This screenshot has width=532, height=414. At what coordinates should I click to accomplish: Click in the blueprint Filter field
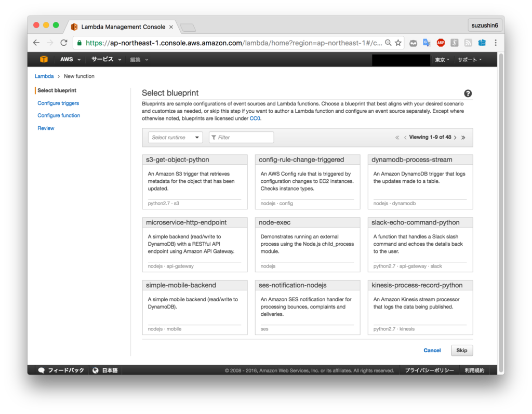241,138
